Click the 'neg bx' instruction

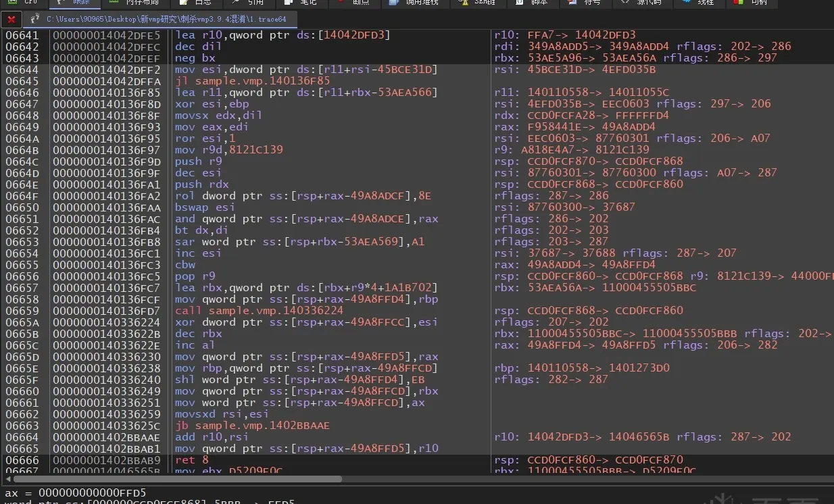[195, 58]
